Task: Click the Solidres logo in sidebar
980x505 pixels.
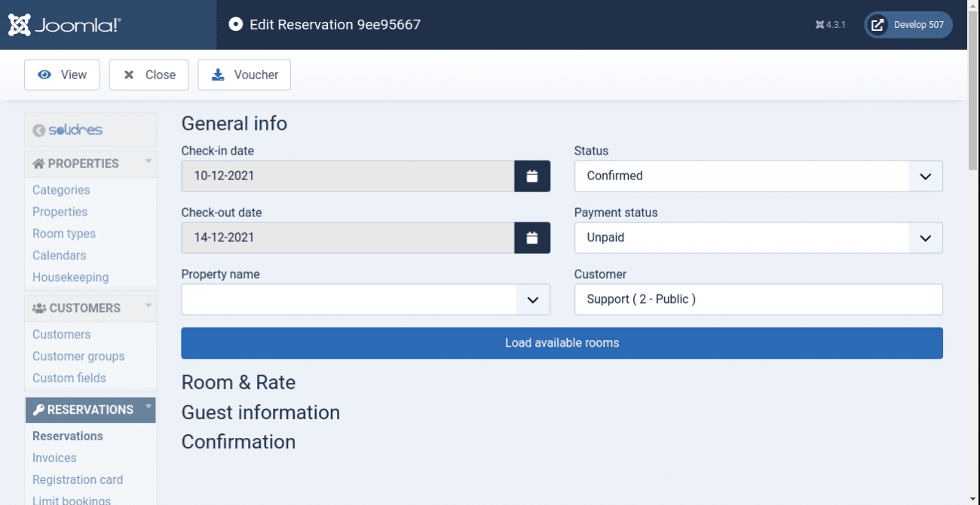Action: [x=68, y=130]
